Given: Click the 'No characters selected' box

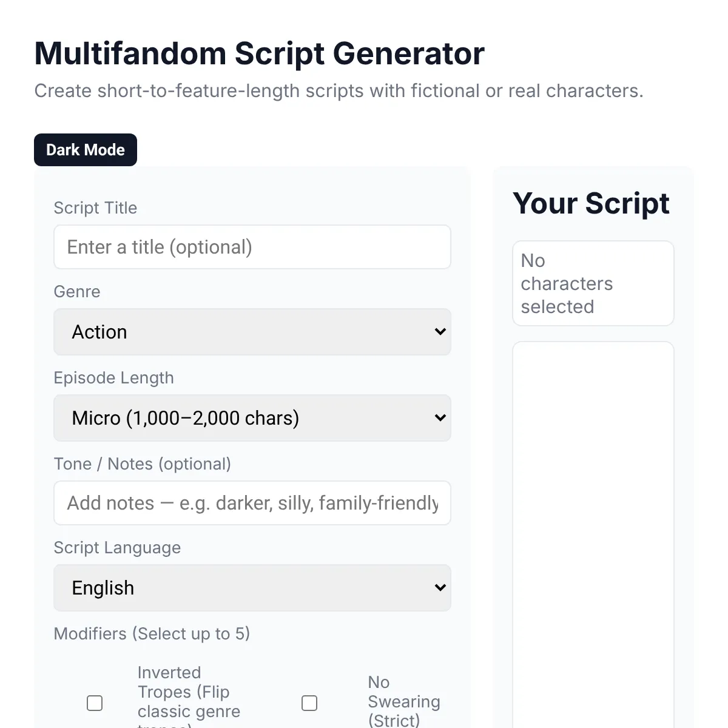Looking at the screenshot, I should tap(593, 283).
